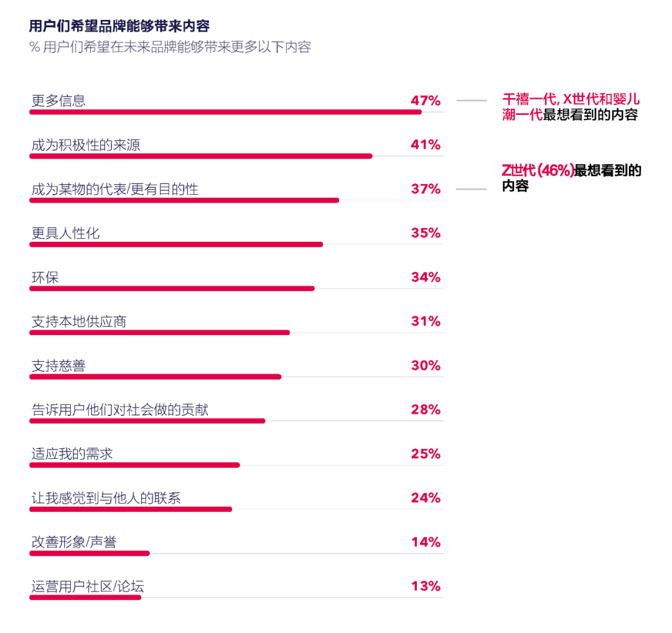Viewport: 672px width, 633px height.
Task: Click the 改善形象/声誉 label
Action: click(x=74, y=542)
